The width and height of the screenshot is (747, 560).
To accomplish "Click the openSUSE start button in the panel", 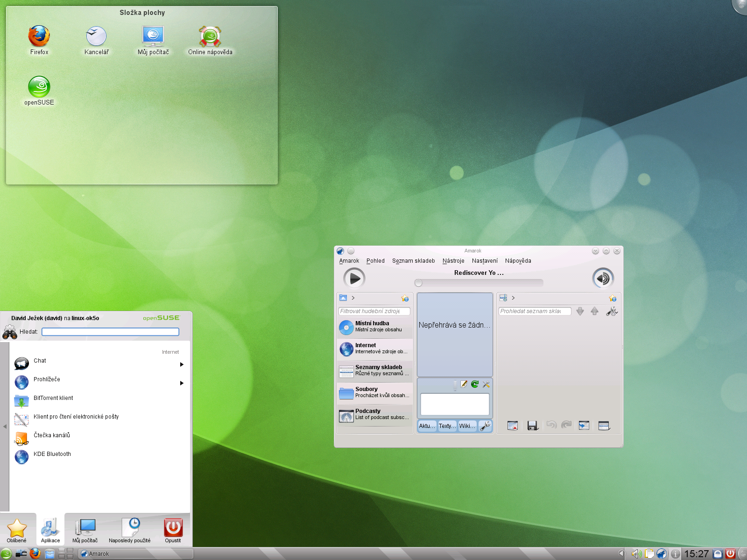I will click(6, 554).
